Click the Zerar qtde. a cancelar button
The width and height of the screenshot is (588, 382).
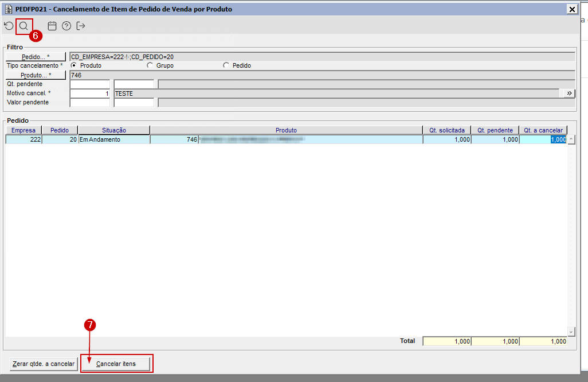[44, 364]
